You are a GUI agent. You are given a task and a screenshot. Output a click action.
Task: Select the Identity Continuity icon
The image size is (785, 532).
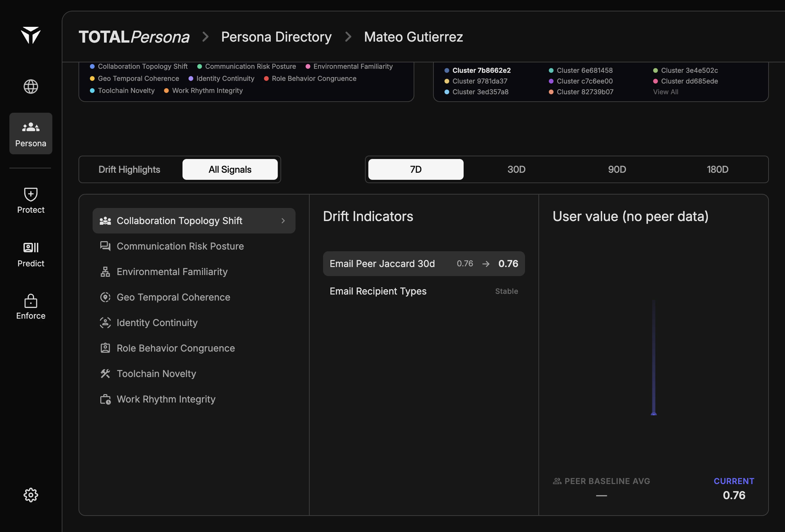[x=105, y=323]
